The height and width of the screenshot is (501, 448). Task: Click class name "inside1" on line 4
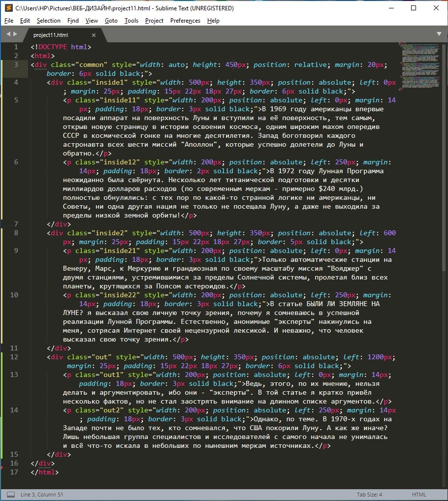110,83
